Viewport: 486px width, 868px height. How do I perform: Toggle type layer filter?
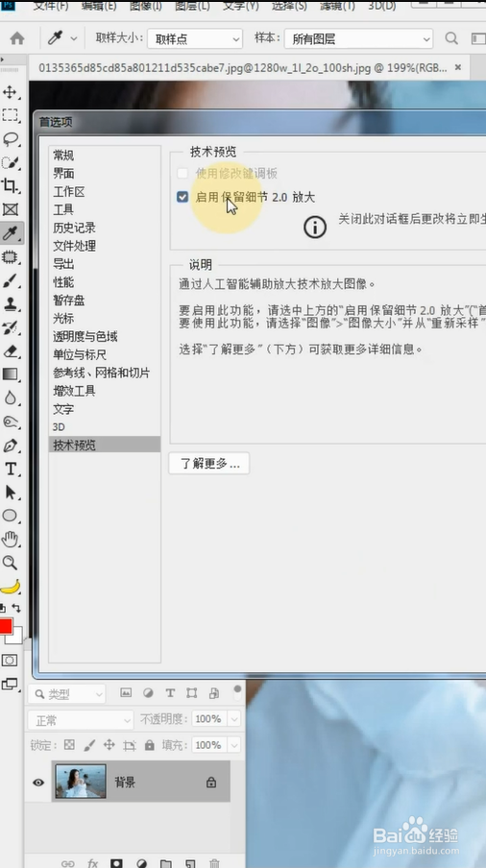(170, 693)
